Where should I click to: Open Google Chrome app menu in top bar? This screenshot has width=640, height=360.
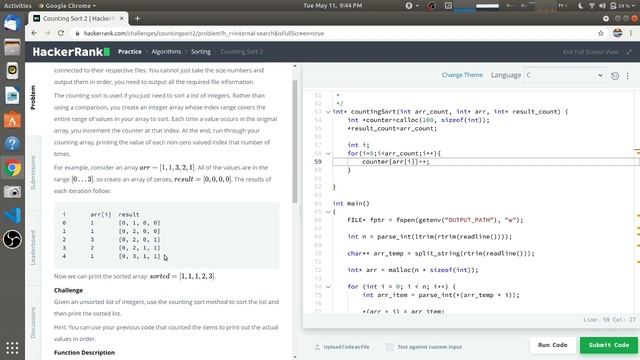(x=67, y=6)
